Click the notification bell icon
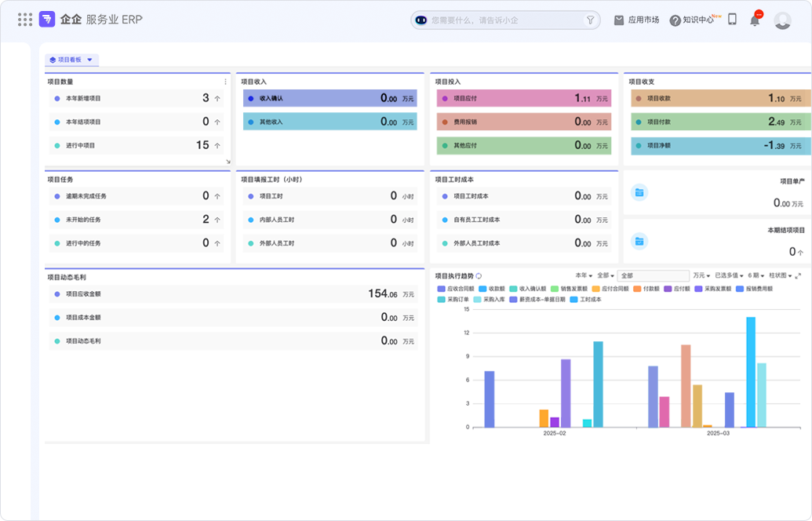This screenshot has width=812, height=521. tap(755, 20)
